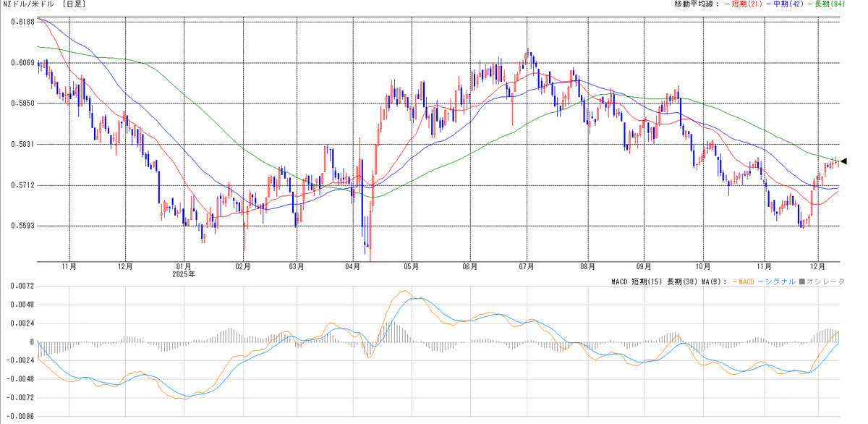
Task: Click the black current-price arrow marker
Action: (843, 161)
